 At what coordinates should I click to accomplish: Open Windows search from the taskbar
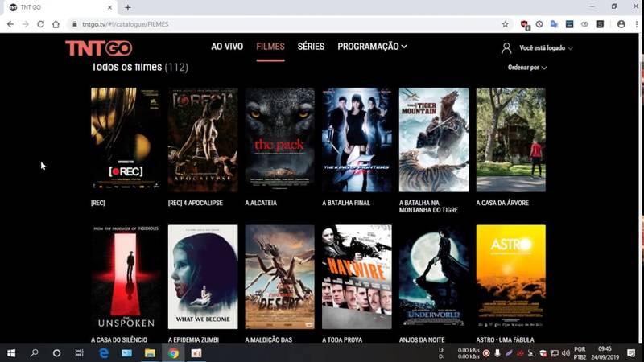(34, 353)
